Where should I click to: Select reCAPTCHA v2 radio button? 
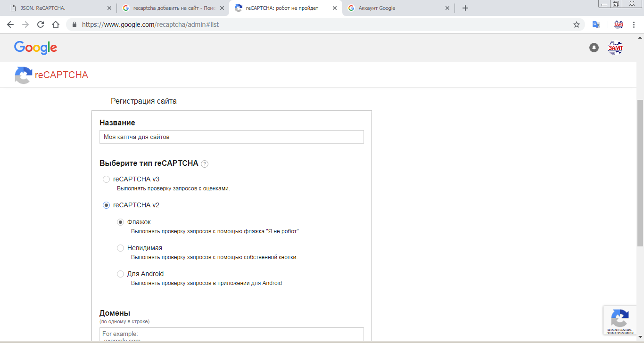(x=106, y=205)
